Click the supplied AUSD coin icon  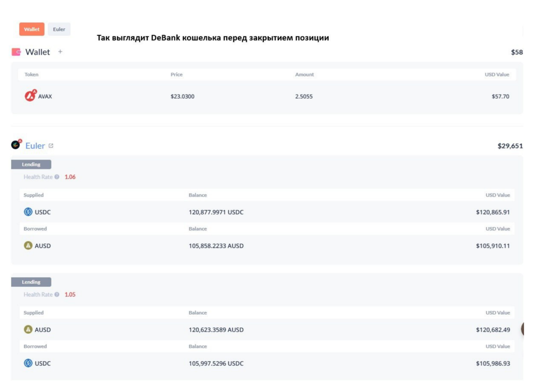28,329
